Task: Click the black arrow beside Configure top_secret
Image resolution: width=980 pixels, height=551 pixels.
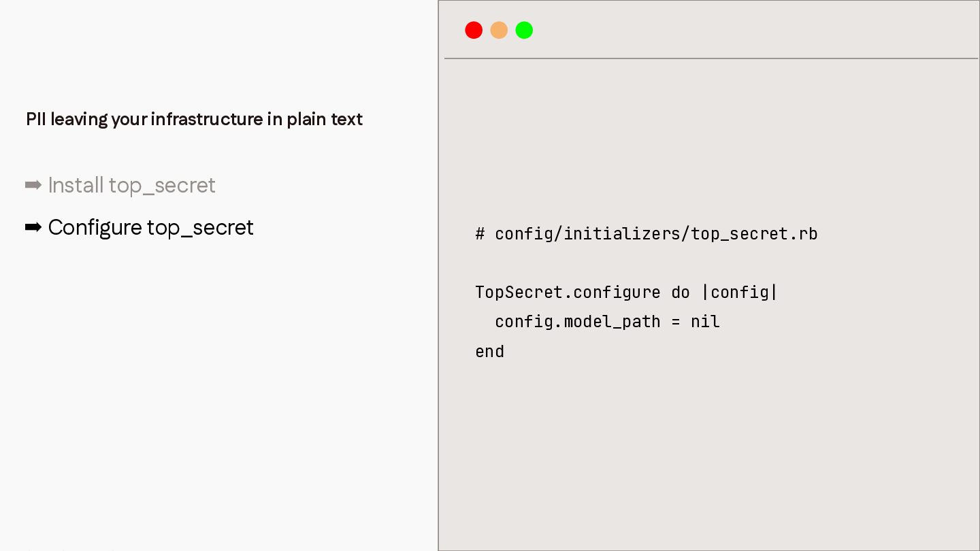Action: tap(33, 227)
